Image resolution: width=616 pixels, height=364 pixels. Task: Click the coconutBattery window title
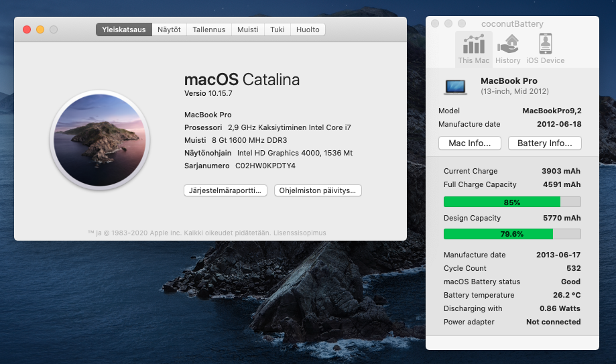pyautogui.click(x=512, y=24)
